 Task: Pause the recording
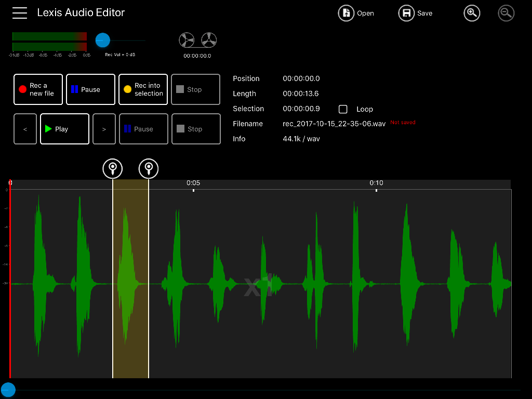[90, 89]
